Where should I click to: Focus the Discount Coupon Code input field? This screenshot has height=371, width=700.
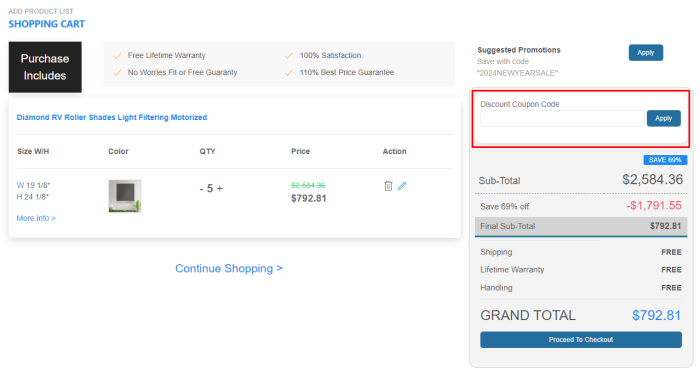pos(562,119)
